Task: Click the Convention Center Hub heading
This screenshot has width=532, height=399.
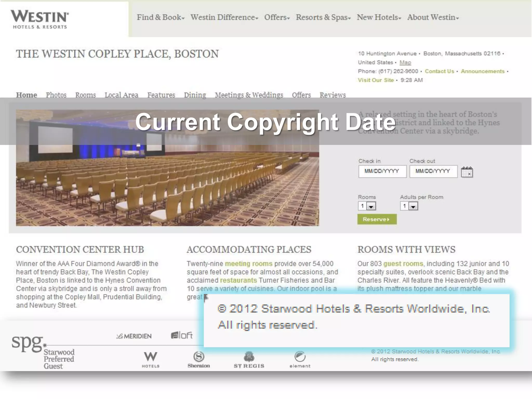Action: [x=80, y=250]
